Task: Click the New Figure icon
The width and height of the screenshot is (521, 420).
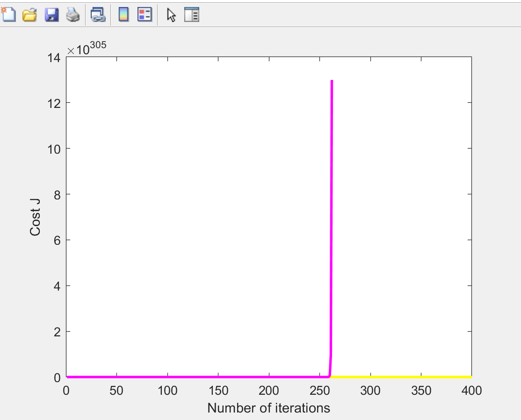Action: (9, 15)
